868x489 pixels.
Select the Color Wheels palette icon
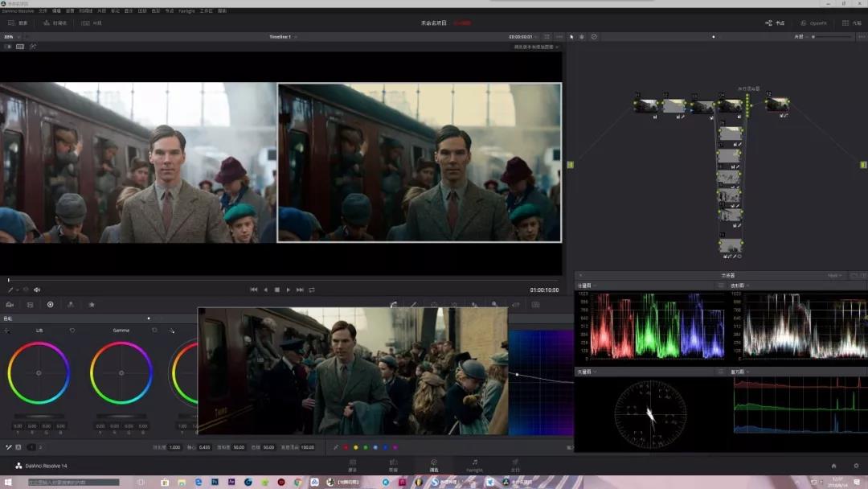[x=50, y=305]
